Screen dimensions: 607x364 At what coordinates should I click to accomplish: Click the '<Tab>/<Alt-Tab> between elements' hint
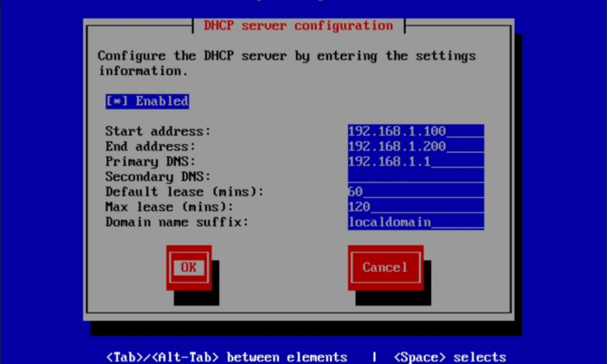click(x=227, y=357)
